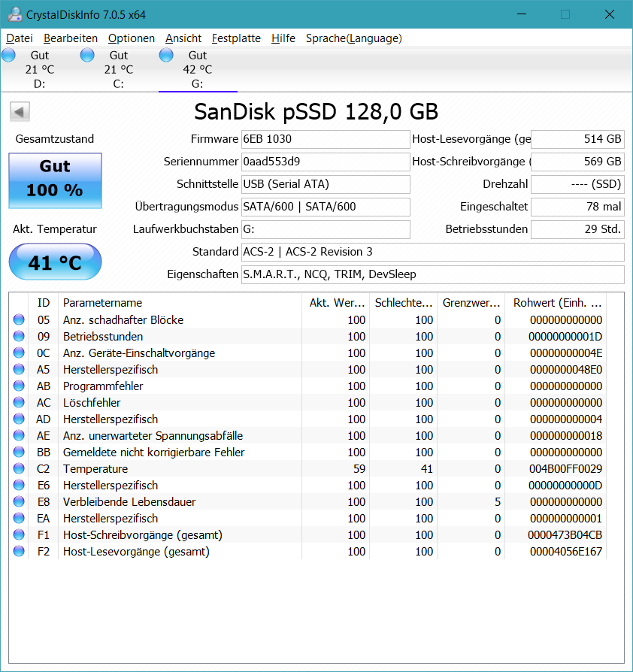Click the Host-Lesevorgänge value 514 GB
This screenshot has width=633, height=672.
click(x=577, y=139)
